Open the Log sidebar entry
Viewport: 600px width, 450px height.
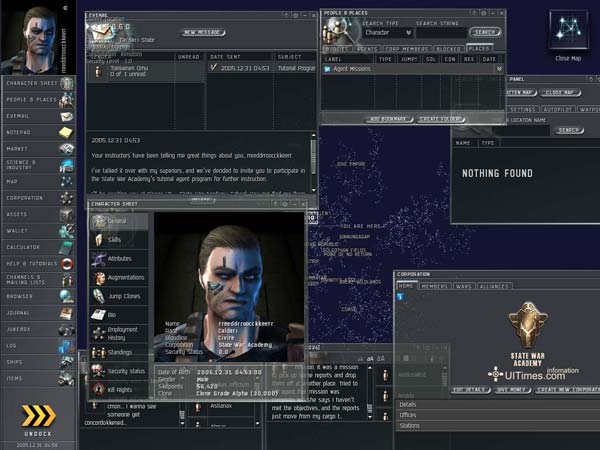[x=38, y=346]
